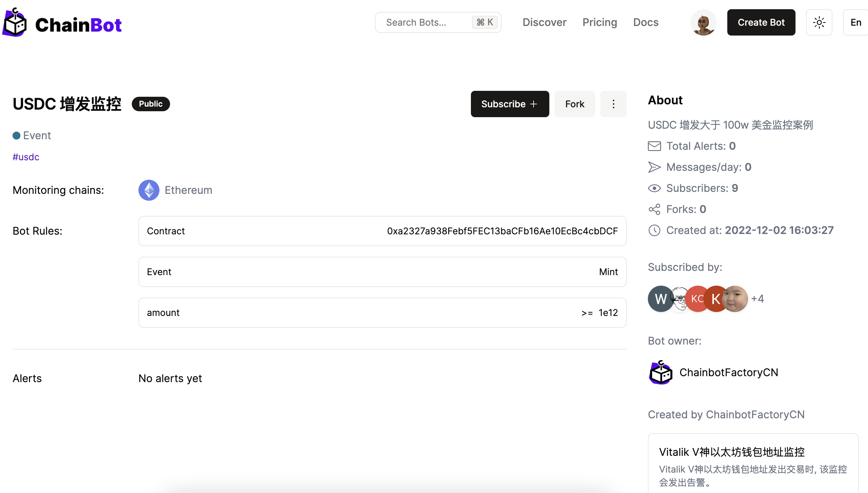Open the Pricing nav item
Screen dimensions: 868x493
tap(599, 22)
